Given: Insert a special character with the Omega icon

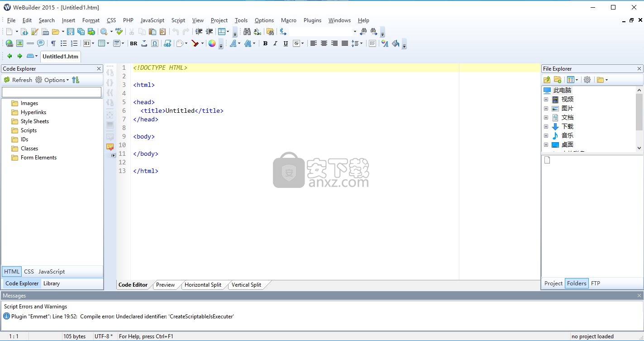Looking at the screenshot, I should (x=155, y=43).
